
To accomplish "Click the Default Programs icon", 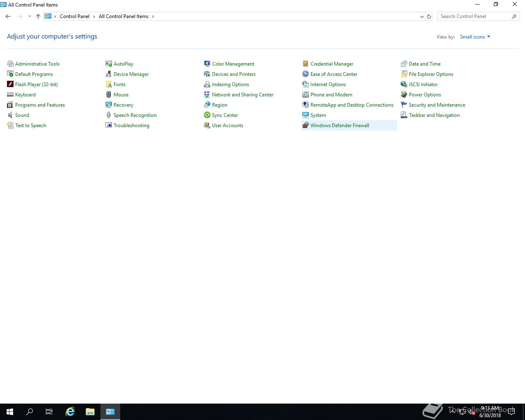I will 10,74.
